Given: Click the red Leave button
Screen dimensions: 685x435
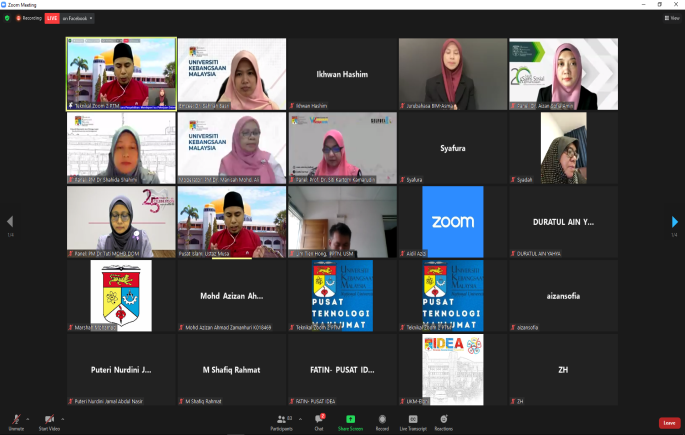Looking at the screenshot, I should pyautogui.click(x=669, y=423).
